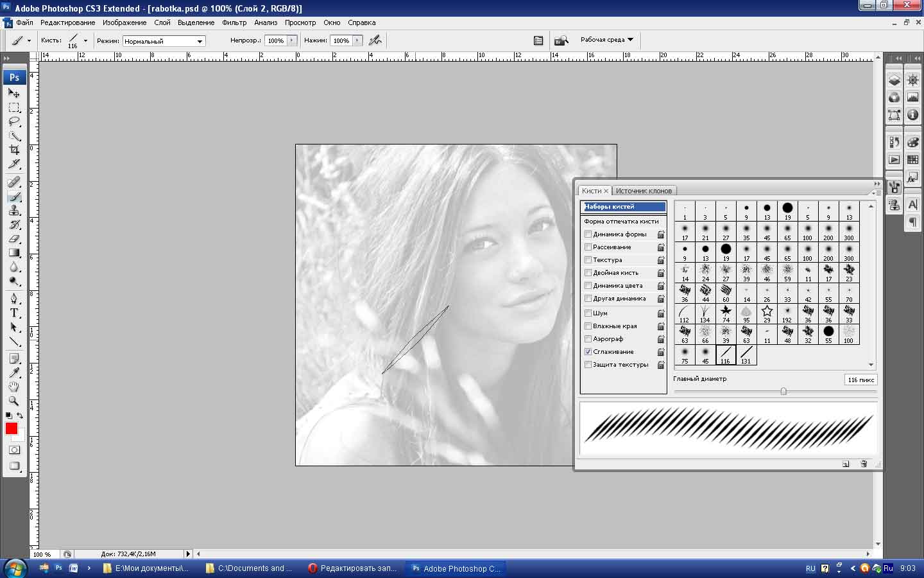Switch to the Источник клонов tab
The image size is (924, 578).
tap(644, 191)
